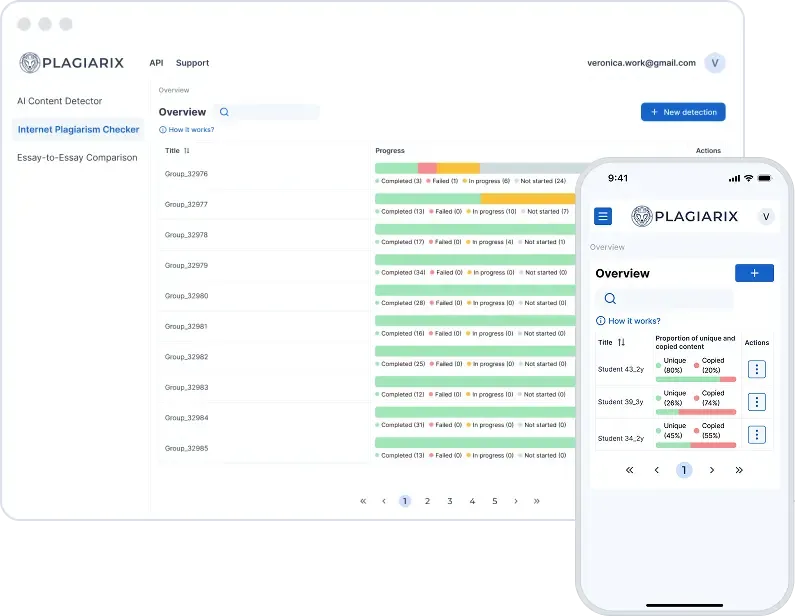Screen dimensions: 795x616
Task: Open the Support menu item
Action: pos(192,63)
